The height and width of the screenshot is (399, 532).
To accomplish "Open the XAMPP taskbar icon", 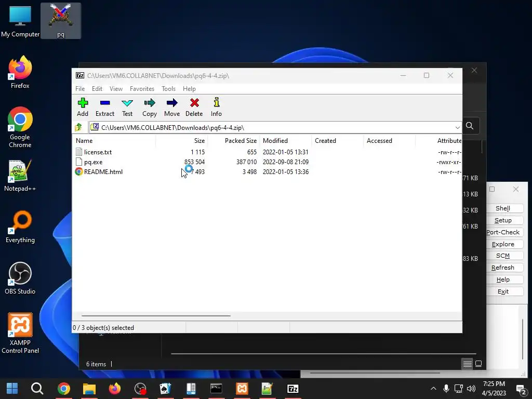I will (x=242, y=389).
